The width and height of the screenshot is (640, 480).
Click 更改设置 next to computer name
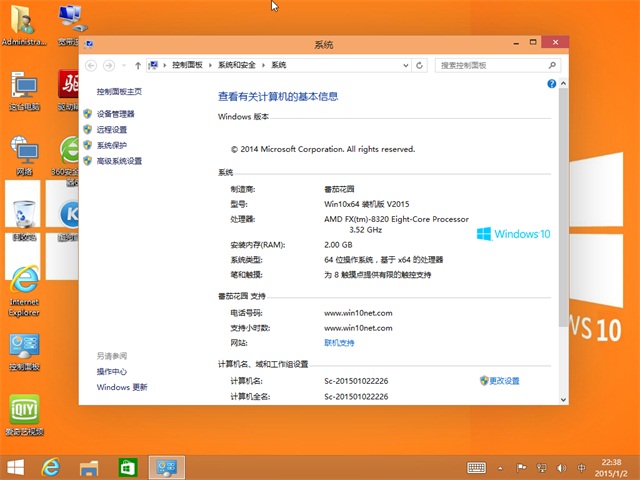[x=504, y=381]
